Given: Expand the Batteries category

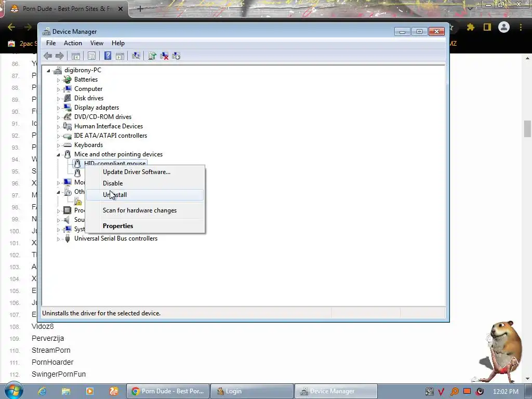Looking at the screenshot, I should click(58, 80).
